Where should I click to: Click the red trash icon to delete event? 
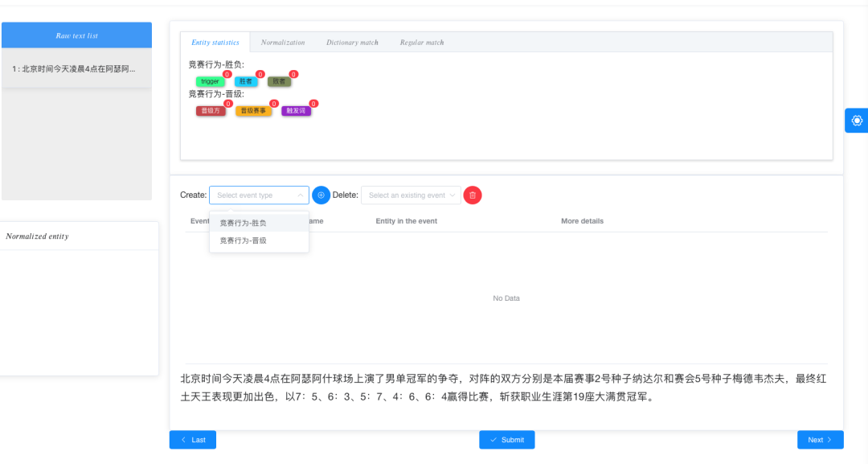(473, 195)
